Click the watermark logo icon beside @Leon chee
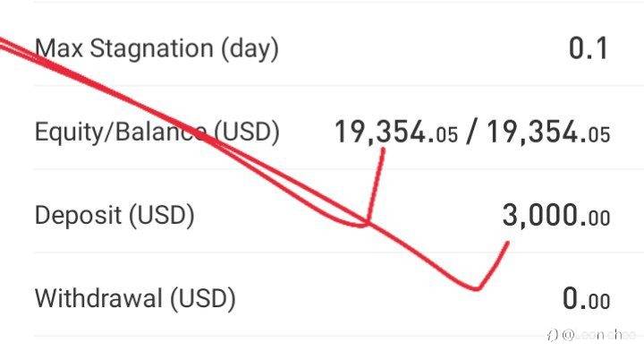 coord(553,335)
